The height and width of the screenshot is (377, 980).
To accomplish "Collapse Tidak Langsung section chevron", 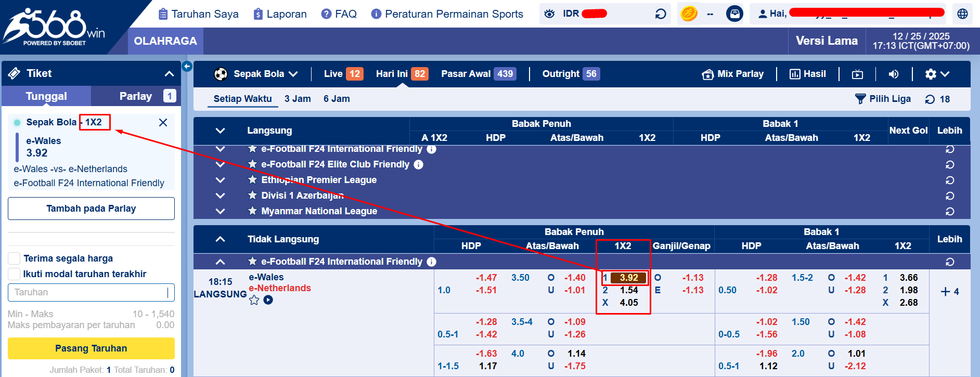I will tap(220, 239).
